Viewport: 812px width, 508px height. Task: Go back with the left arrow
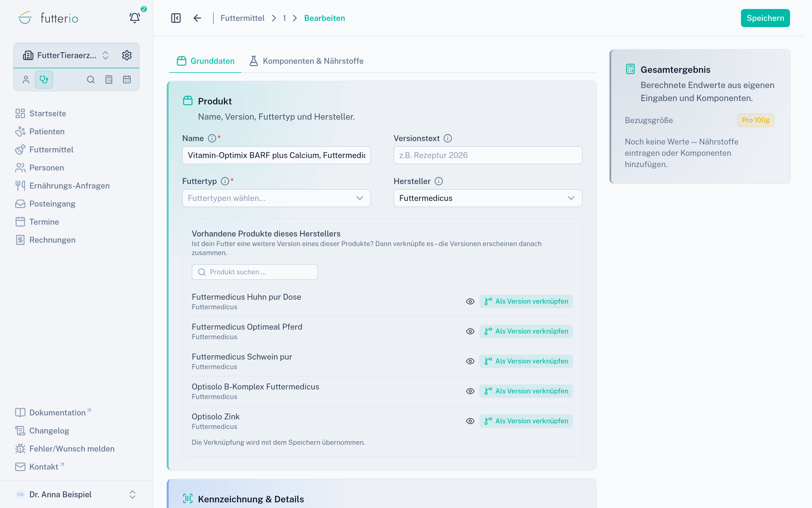click(x=197, y=18)
